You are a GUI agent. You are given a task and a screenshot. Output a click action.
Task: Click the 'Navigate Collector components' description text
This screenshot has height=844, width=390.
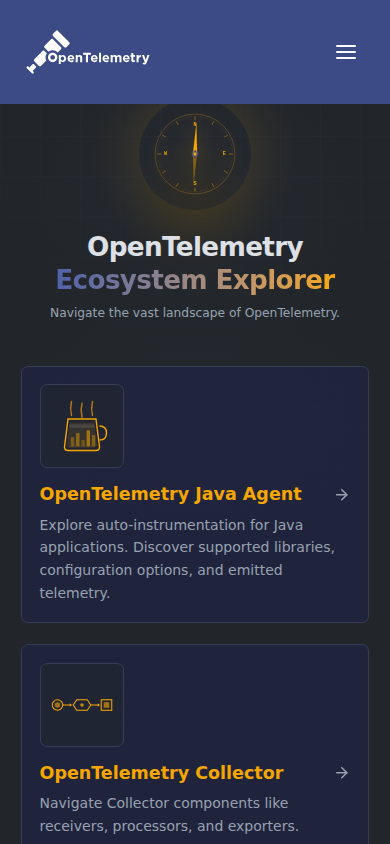pos(169,814)
